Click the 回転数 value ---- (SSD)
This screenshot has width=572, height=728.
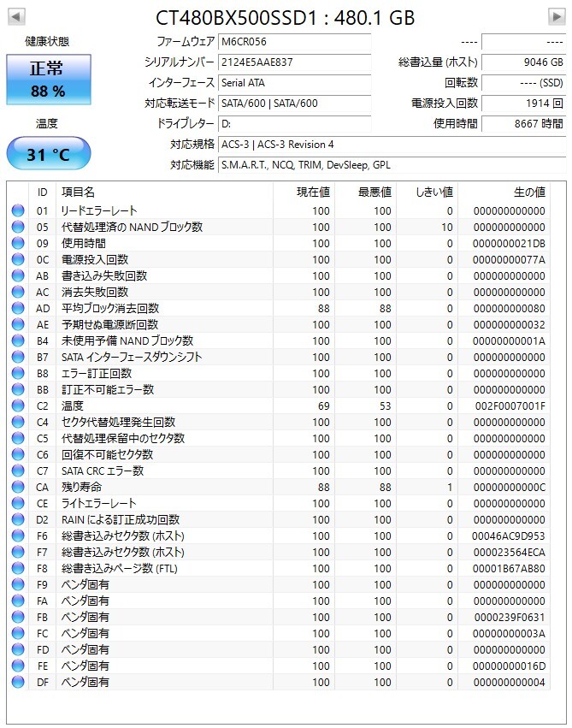point(524,83)
